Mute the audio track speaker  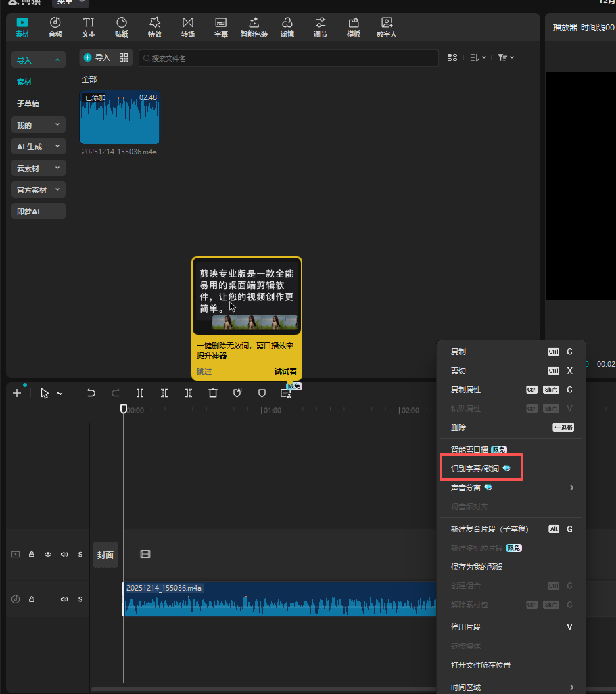[64, 599]
